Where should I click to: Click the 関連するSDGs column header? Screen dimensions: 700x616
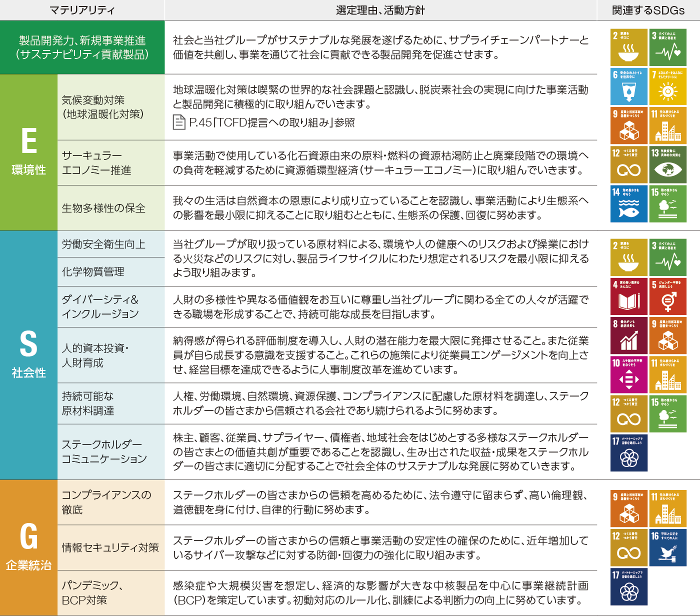coord(647,9)
